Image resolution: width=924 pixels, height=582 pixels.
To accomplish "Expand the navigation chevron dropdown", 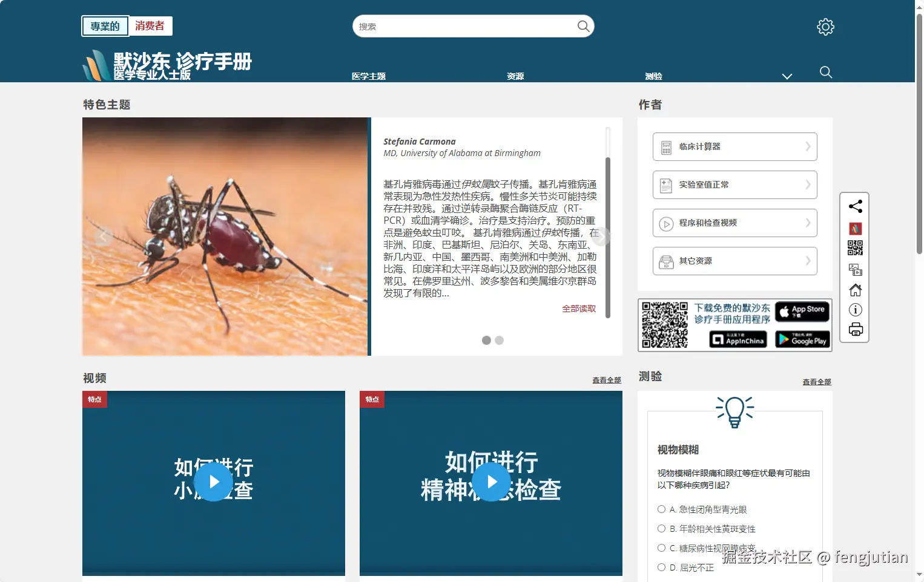I will click(x=787, y=76).
